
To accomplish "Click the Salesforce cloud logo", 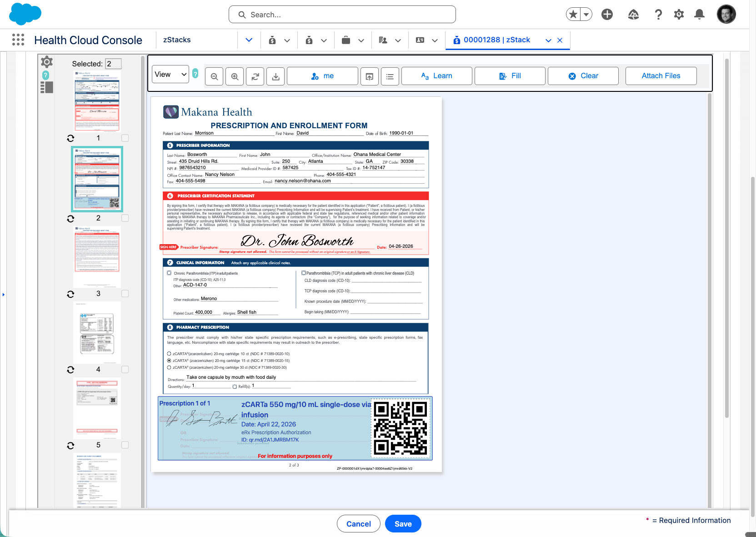I will pos(25,14).
